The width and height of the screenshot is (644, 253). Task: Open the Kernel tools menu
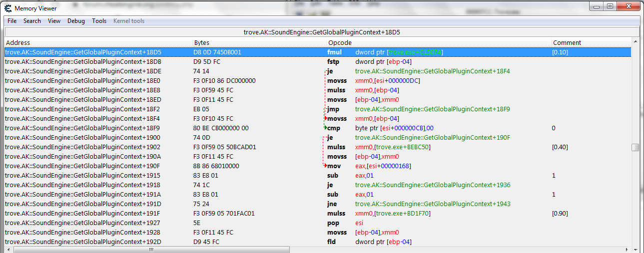(x=129, y=21)
